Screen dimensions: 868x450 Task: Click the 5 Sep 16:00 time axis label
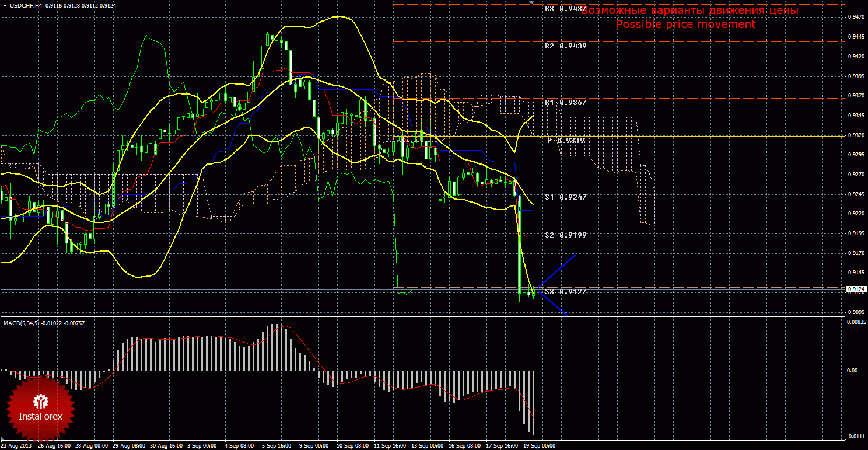pyautogui.click(x=276, y=446)
